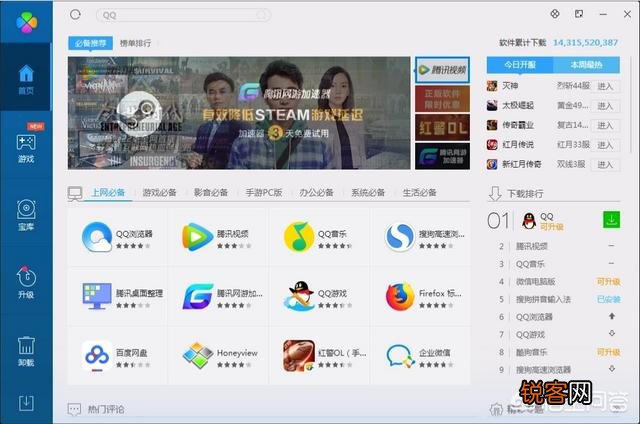Click the 进入 button for 传奇霸业
The image size is (640, 424).
(x=605, y=125)
